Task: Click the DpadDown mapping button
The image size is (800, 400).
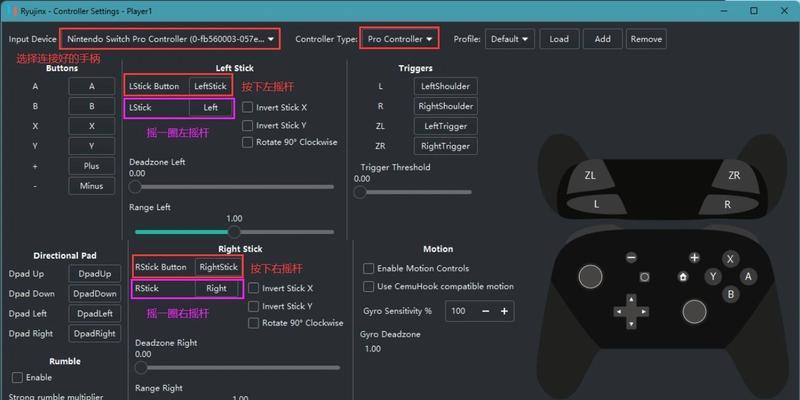Action: (x=95, y=294)
